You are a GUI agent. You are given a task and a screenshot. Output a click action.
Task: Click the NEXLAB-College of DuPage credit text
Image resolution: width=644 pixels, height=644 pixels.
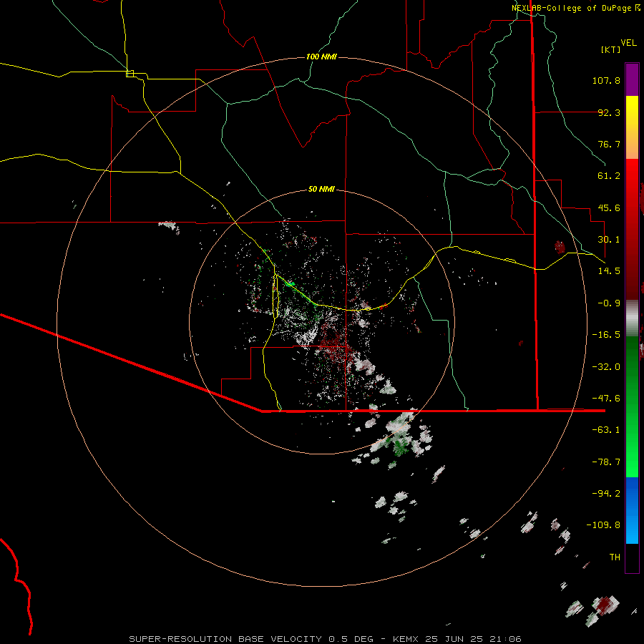pyautogui.click(x=575, y=8)
